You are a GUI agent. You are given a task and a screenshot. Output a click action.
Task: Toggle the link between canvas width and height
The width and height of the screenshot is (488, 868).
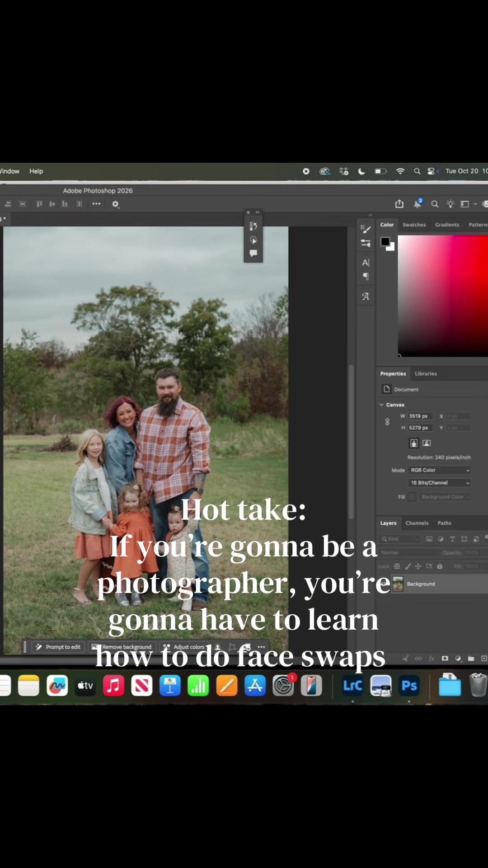[387, 422]
